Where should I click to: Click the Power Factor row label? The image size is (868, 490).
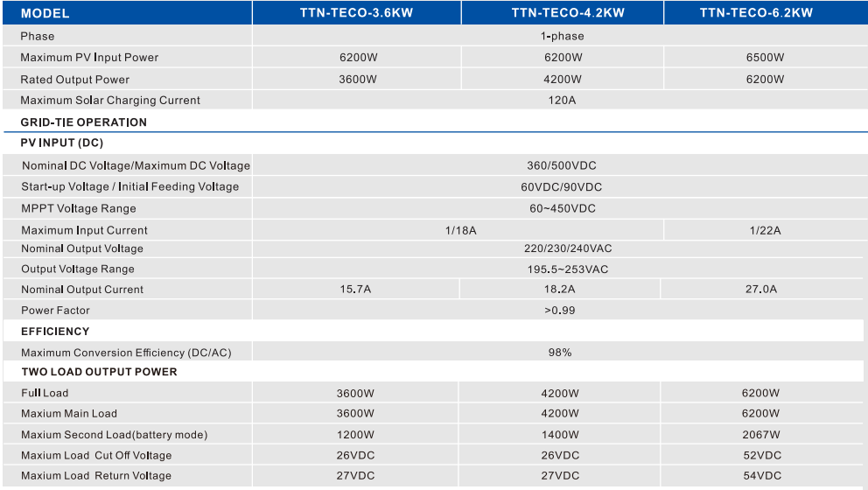(55, 311)
